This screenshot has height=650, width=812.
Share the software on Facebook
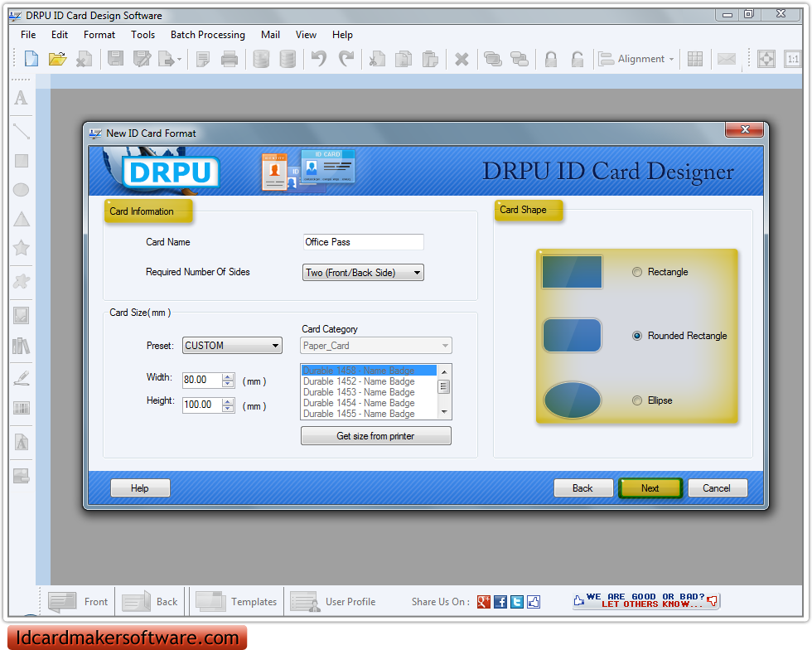pyautogui.click(x=500, y=601)
